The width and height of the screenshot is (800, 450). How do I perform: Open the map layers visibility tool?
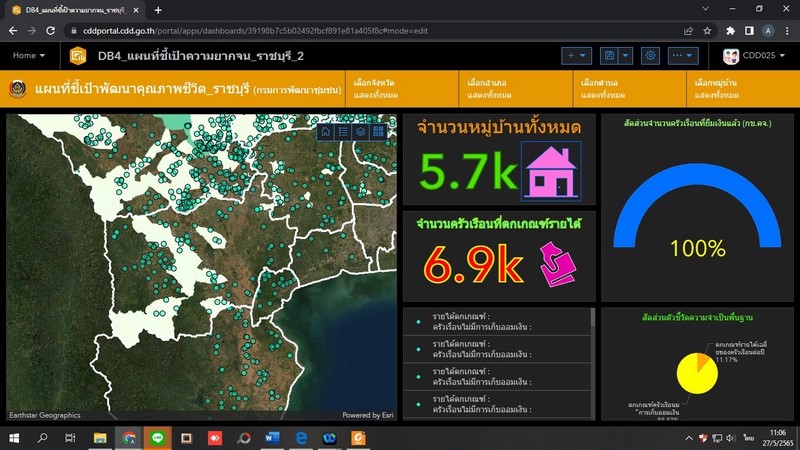click(x=361, y=132)
